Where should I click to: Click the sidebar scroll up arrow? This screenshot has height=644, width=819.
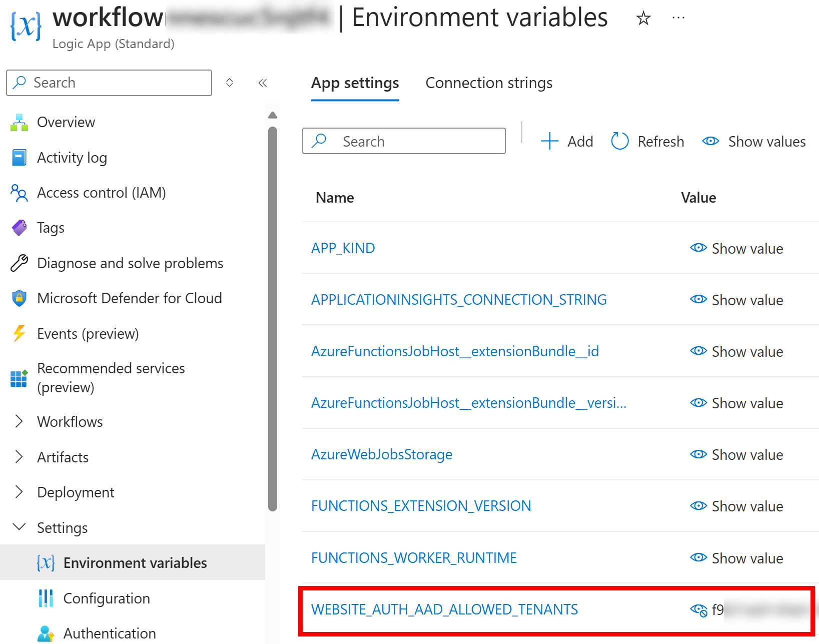pyautogui.click(x=273, y=116)
